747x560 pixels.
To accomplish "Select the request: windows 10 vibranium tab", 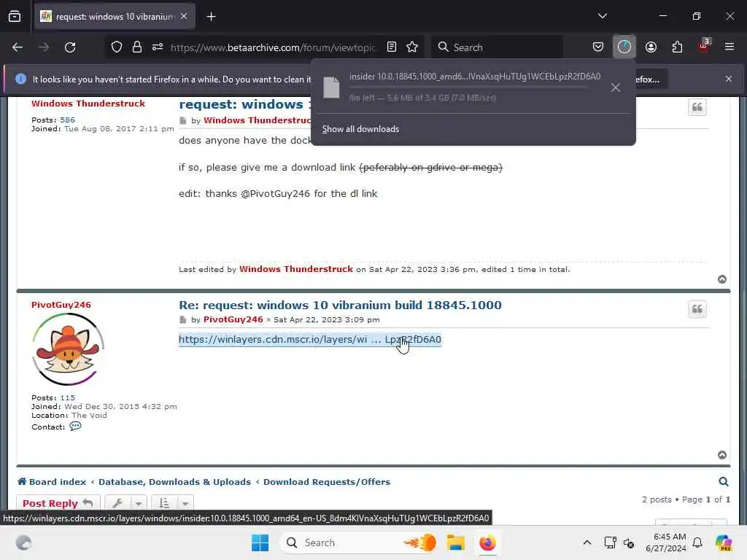I will 115,17.
